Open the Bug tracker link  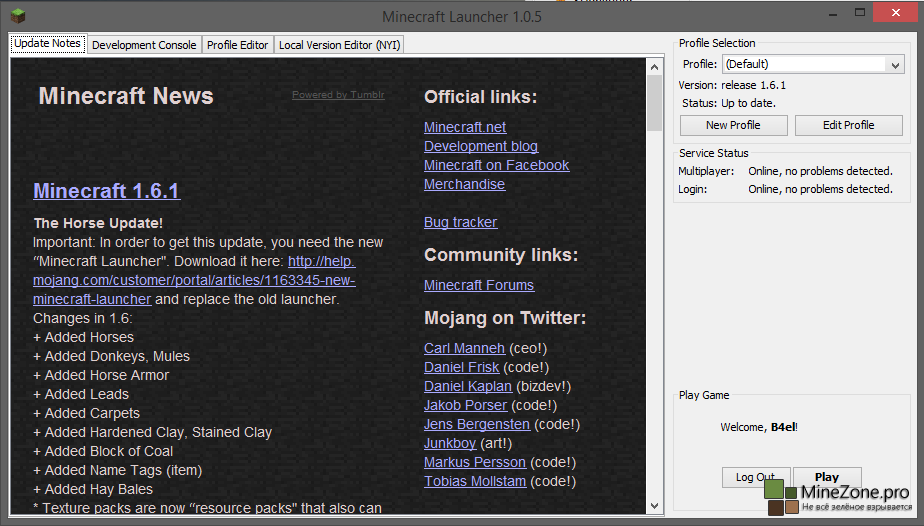click(460, 222)
